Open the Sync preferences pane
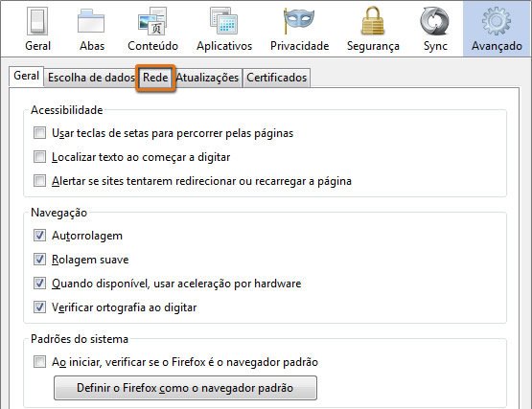 pyautogui.click(x=435, y=29)
